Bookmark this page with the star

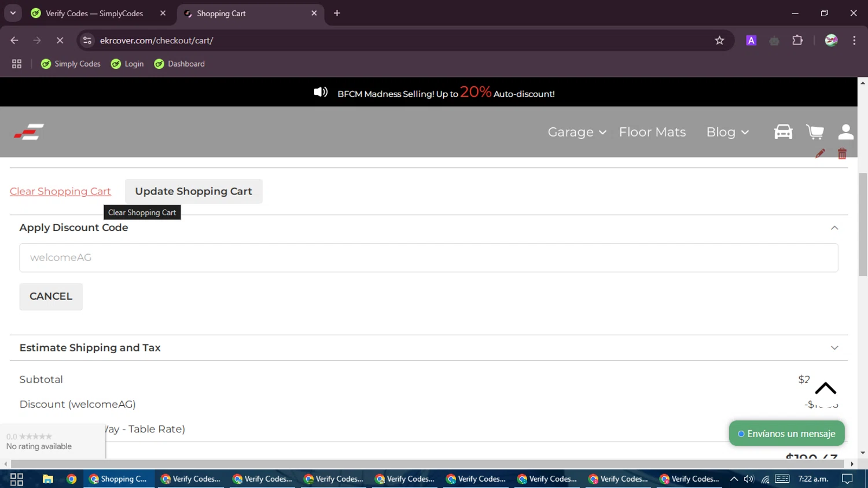point(719,41)
